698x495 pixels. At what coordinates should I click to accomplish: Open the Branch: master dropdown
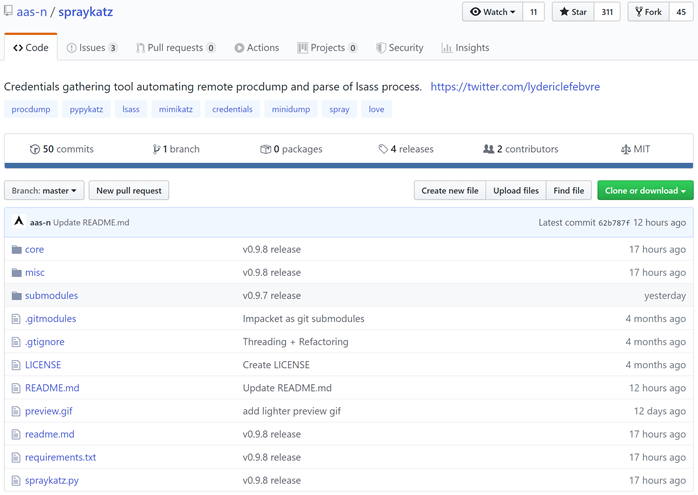coord(44,191)
